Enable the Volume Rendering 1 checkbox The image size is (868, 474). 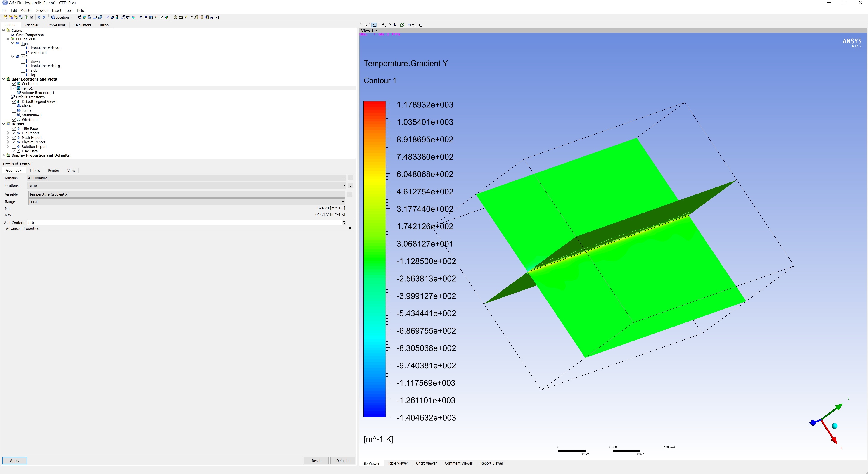point(14,93)
